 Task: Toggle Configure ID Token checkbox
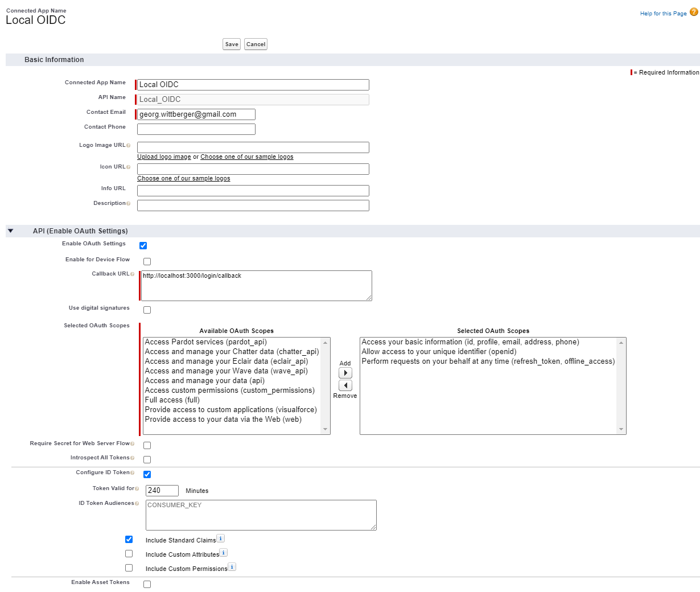coord(147,475)
